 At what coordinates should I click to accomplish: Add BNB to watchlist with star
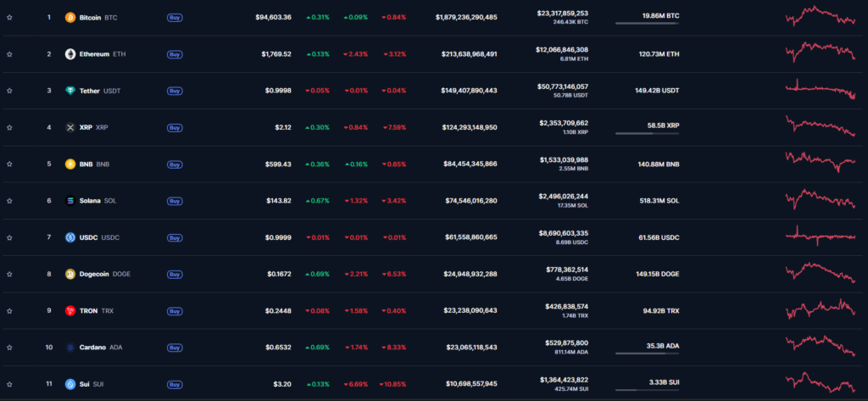[x=9, y=164]
